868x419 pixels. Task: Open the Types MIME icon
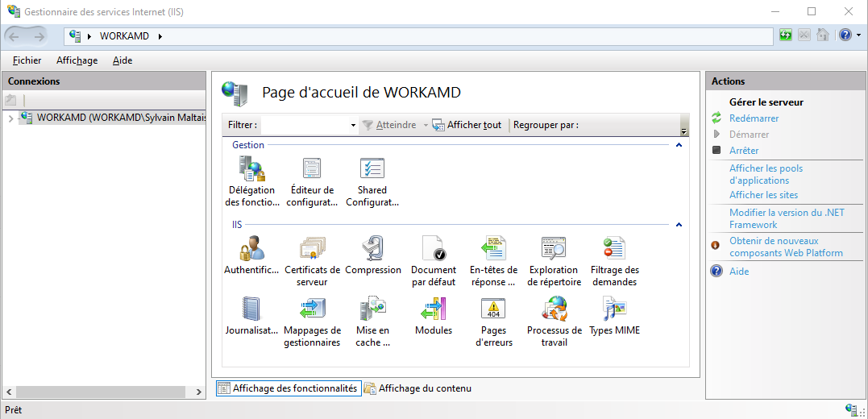point(614,309)
